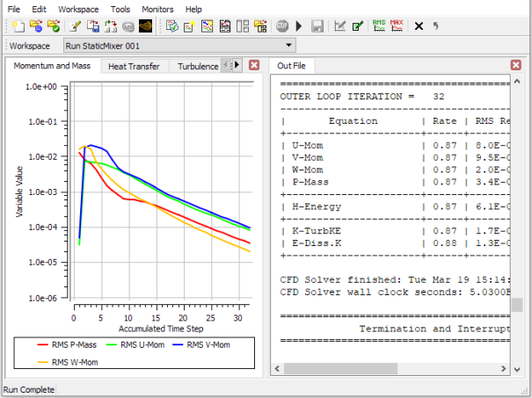
Task: Open the Workspace run selector dropdown
Action: (x=288, y=46)
